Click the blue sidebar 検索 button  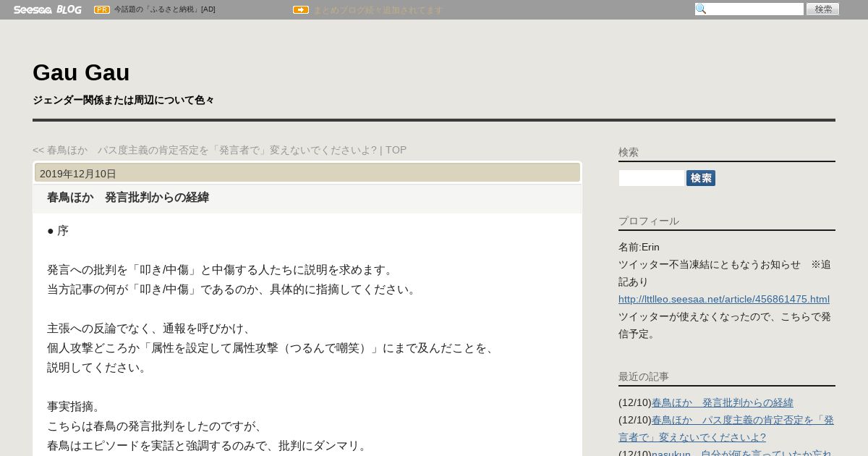701,178
